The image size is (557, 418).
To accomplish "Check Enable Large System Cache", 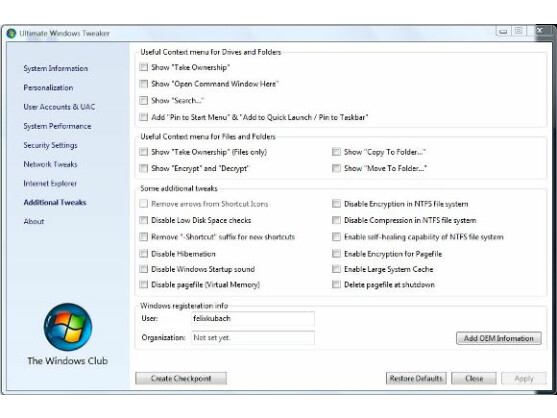I will pos(336,269).
